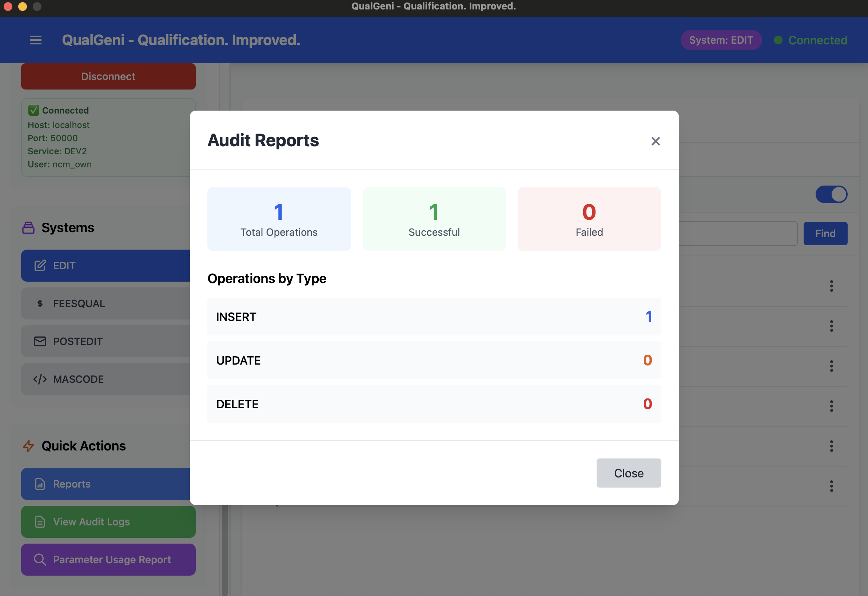Screen dimensions: 868x596
Task: Flip the blue toggle switch above Find
Action: point(831,194)
